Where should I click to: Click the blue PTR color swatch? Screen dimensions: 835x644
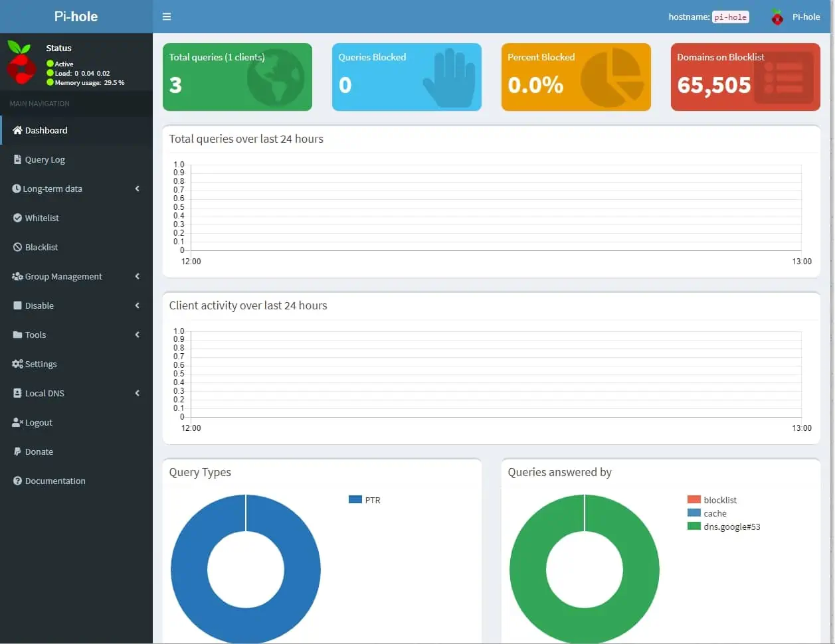(x=355, y=499)
